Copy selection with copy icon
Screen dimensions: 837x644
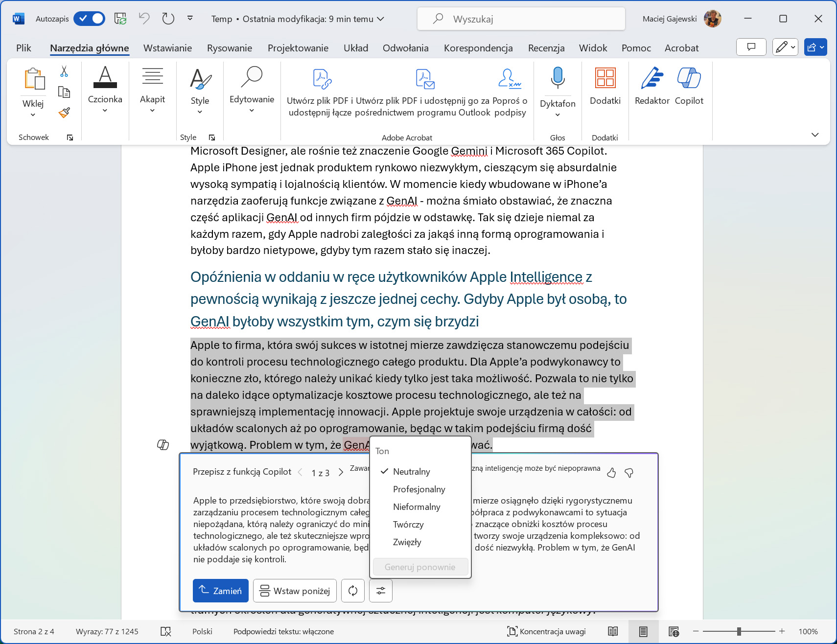64,92
